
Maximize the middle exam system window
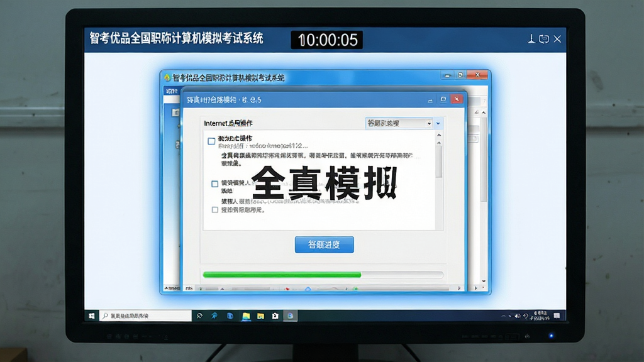click(x=460, y=75)
